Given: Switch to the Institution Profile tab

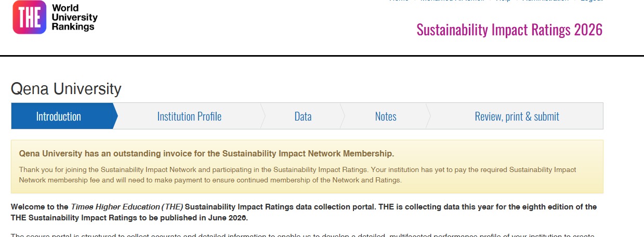Looking at the screenshot, I should click(189, 116).
